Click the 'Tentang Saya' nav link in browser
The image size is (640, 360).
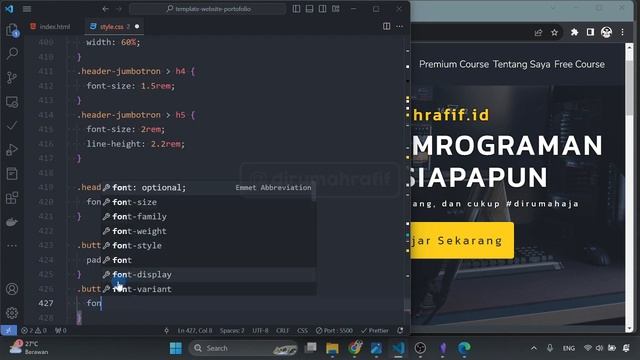(522, 64)
